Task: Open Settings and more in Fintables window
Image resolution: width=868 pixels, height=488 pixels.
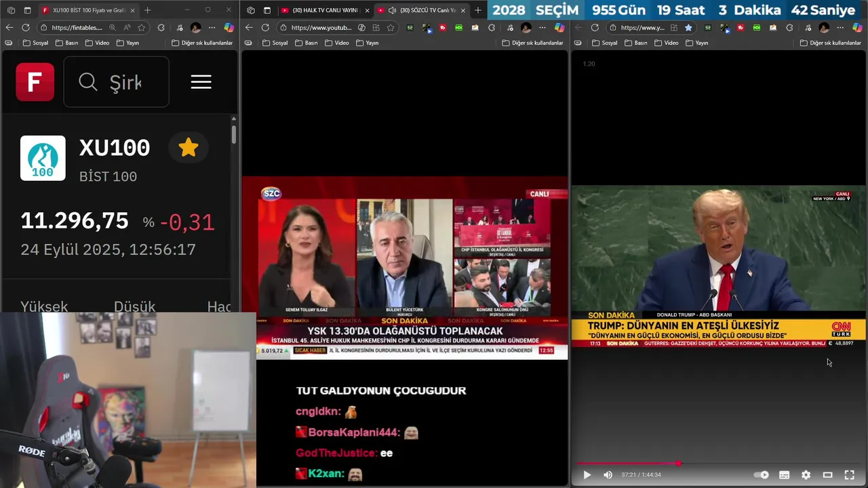Action: pos(212,27)
